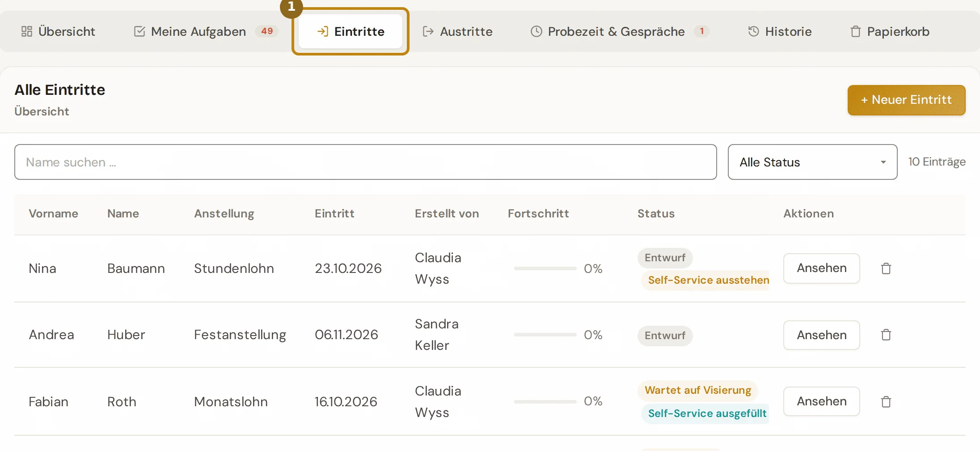
Task: Click the Monatslohn cell
Action: 231,402
